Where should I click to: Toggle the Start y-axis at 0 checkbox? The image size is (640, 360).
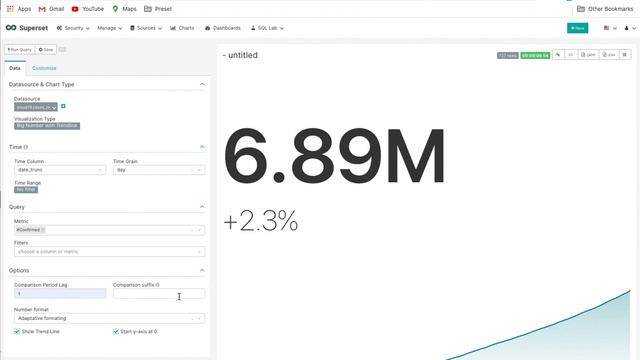click(x=116, y=331)
